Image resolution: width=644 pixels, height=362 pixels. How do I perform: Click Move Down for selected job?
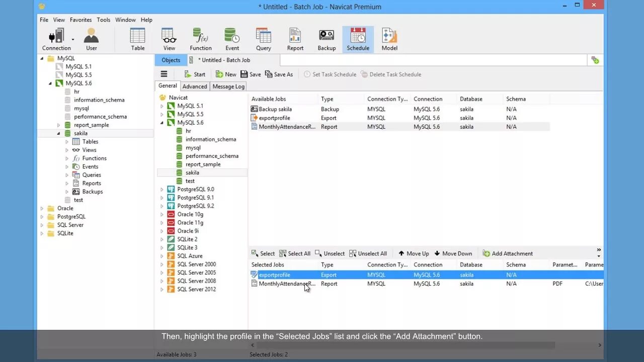[x=453, y=253]
